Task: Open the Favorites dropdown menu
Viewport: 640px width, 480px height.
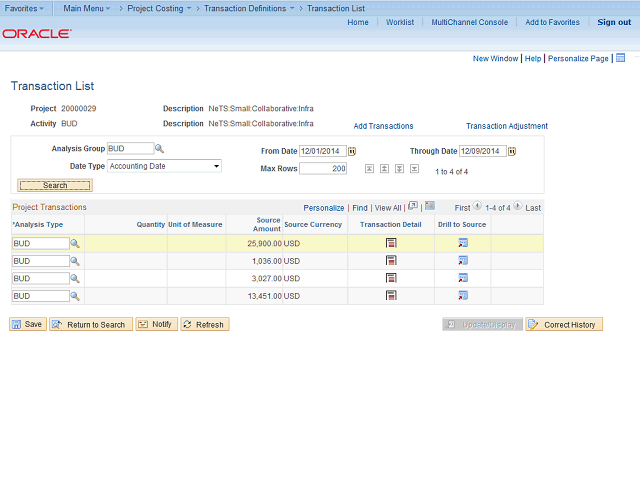Action: [25, 8]
